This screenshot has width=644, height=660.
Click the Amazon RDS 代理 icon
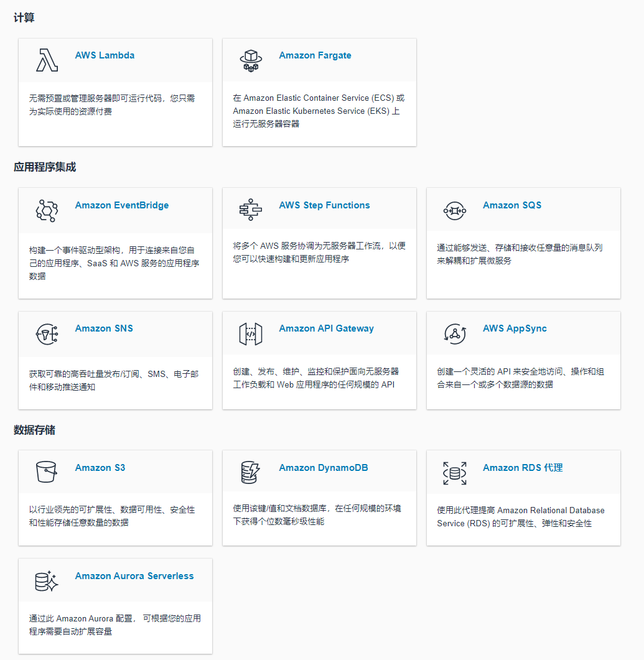tap(455, 473)
